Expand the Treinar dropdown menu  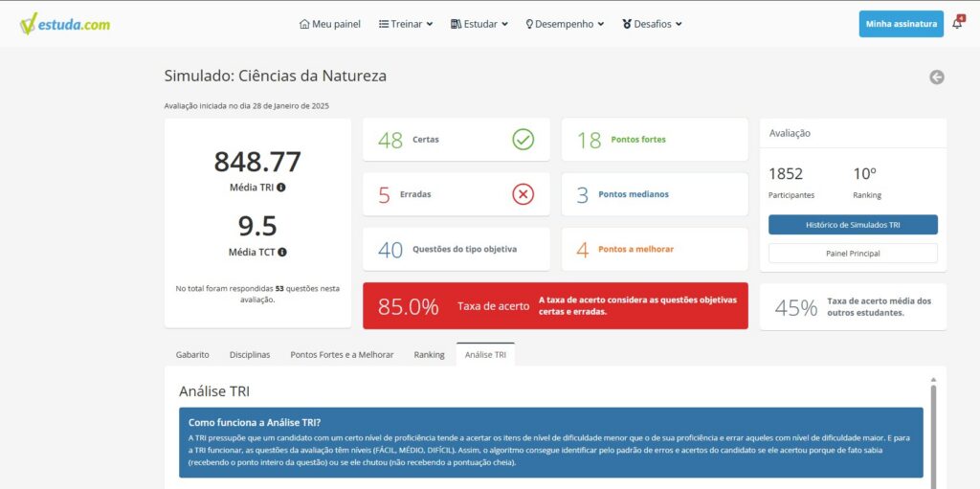pos(406,24)
